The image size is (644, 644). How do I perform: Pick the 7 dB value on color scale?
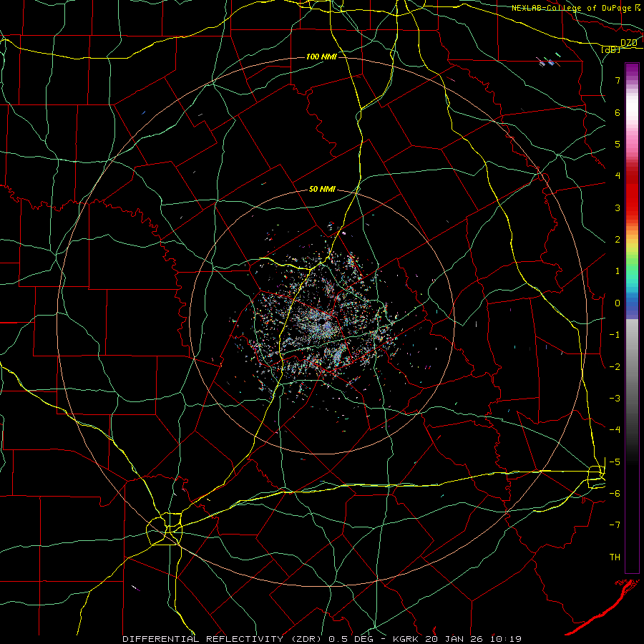(x=618, y=80)
